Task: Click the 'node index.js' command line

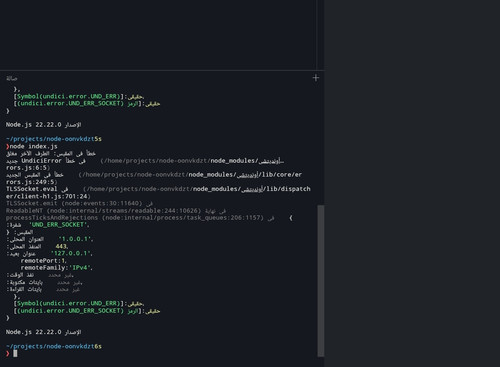Action: pyautogui.click(x=33, y=146)
